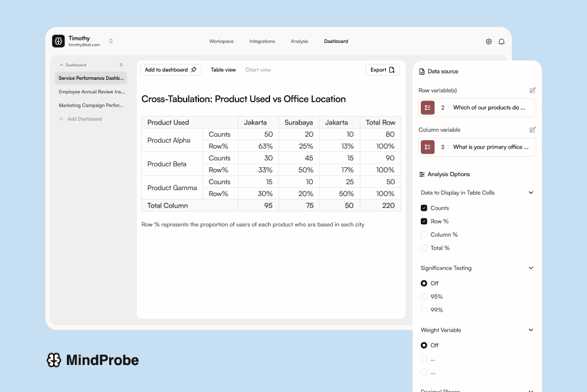Select the 95% significance testing radio button
Image resolution: width=587 pixels, height=392 pixels.
[x=424, y=296]
